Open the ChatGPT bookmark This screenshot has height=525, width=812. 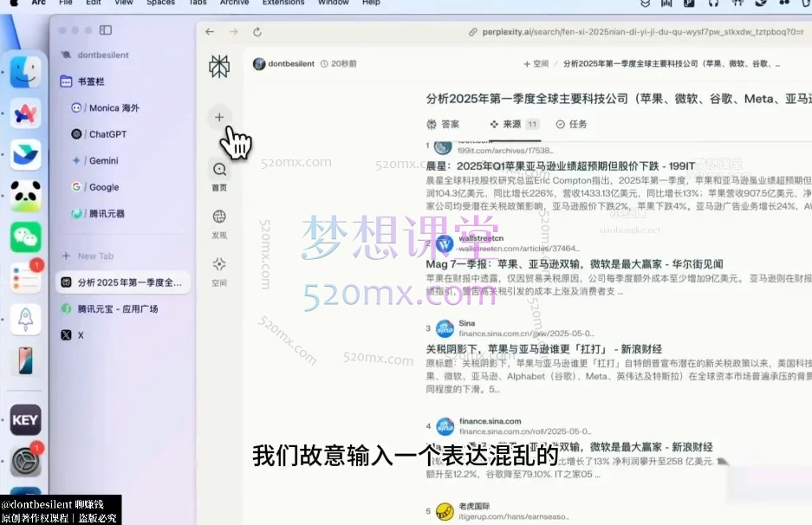pyautogui.click(x=99, y=134)
